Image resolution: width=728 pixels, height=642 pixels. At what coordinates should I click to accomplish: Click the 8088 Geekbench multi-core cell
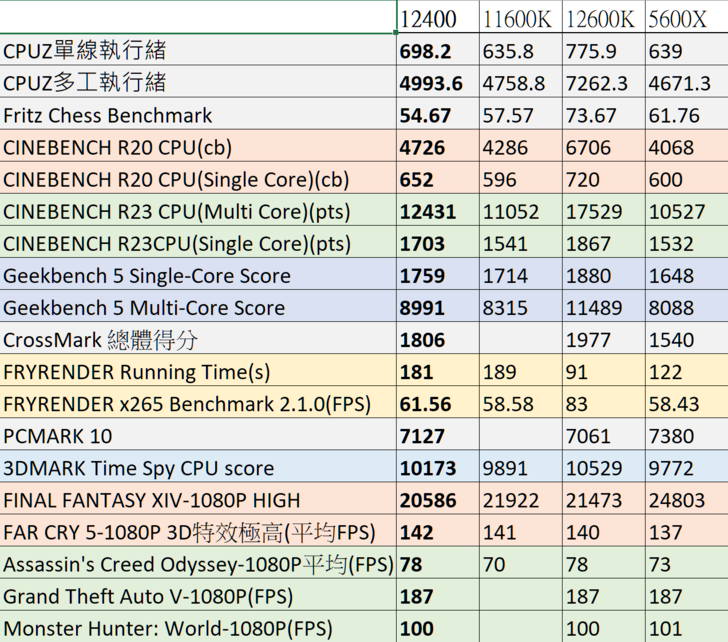click(687, 305)
